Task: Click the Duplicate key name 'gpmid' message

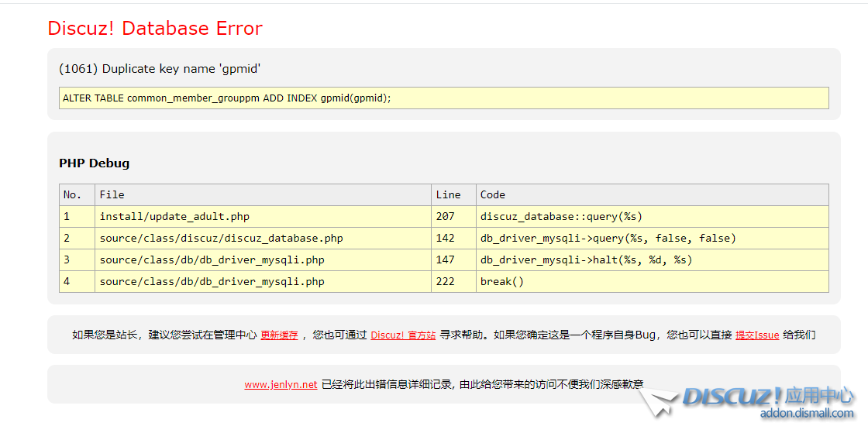Action: [x=160, y=69]
